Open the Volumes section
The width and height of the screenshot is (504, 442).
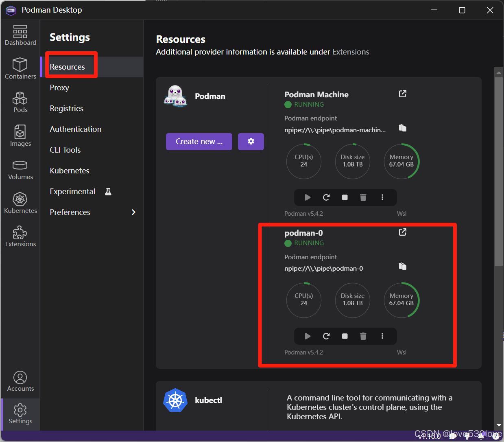[x=20, y=170]
